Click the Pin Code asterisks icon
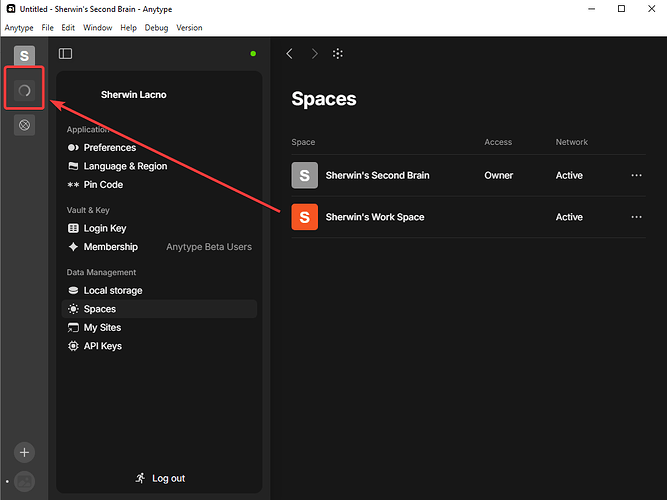The width and height of the screenshot is (667, 500). pyautogui.click(x=73, y=185)
